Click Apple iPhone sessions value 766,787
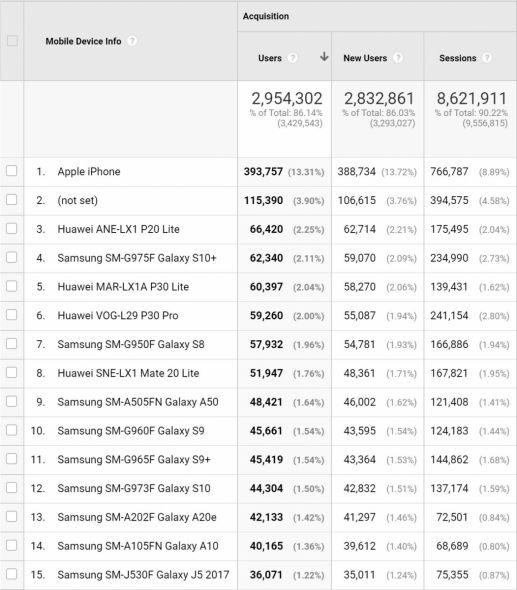The image size is (517, 590). 449,172
